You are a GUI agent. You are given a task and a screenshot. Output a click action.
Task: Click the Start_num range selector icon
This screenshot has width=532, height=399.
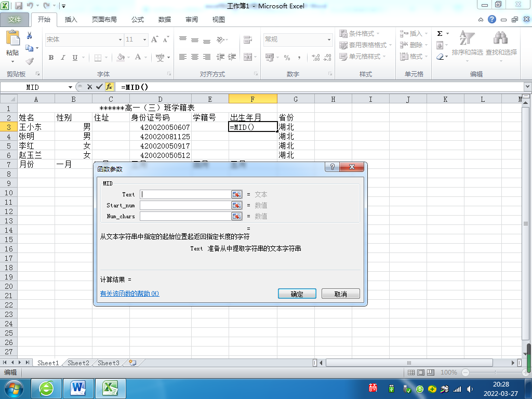(x=236, y=205)
